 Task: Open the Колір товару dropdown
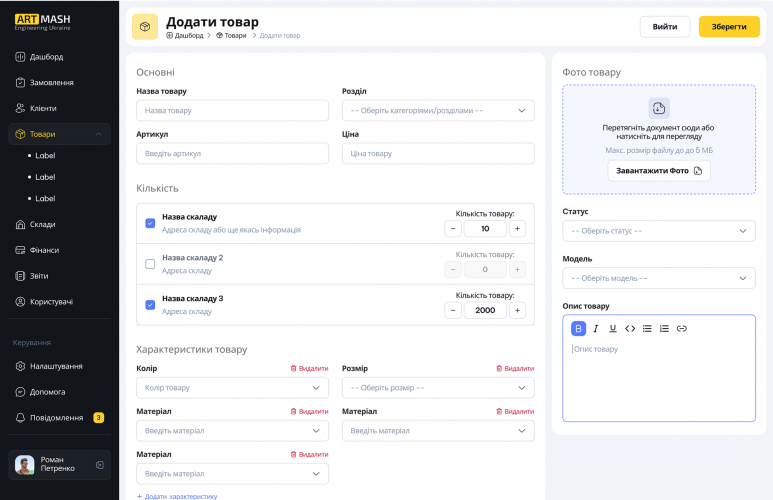pos(232,388)
